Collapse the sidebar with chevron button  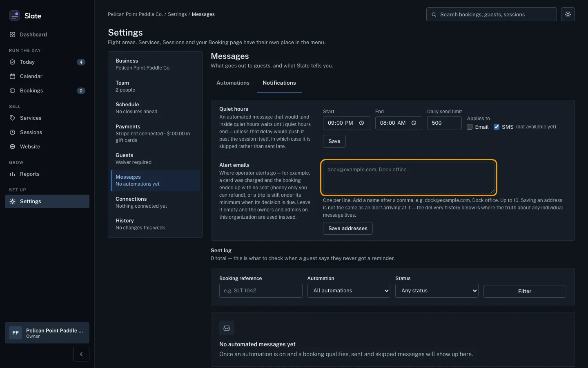coord(81,354)
